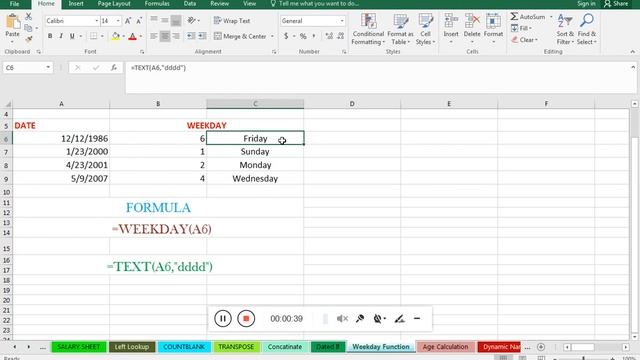This screenshot has height=360, width=640.
Task: Expand the Name Box dropdown arrow
Action: 48,68
